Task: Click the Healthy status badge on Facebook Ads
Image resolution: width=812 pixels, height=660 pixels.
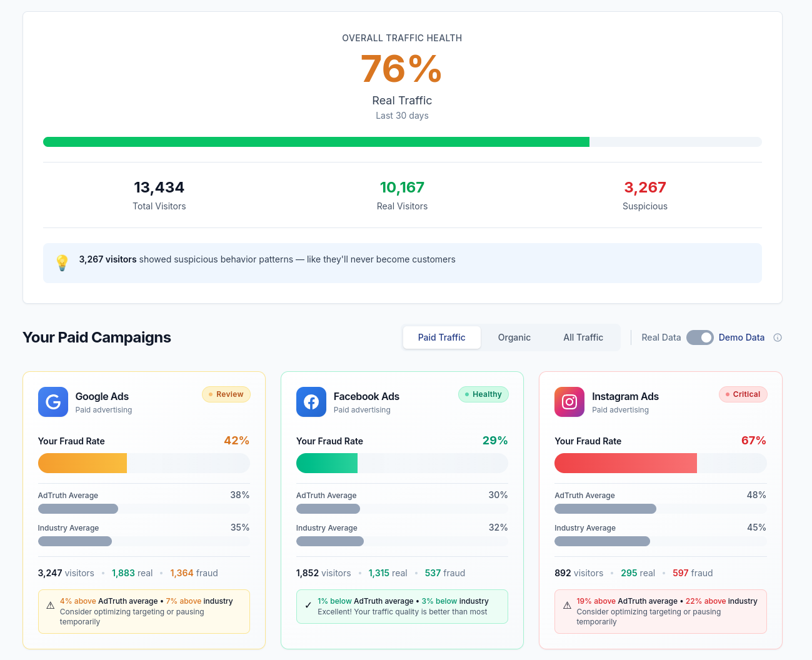Action: [x=483, y=394]
